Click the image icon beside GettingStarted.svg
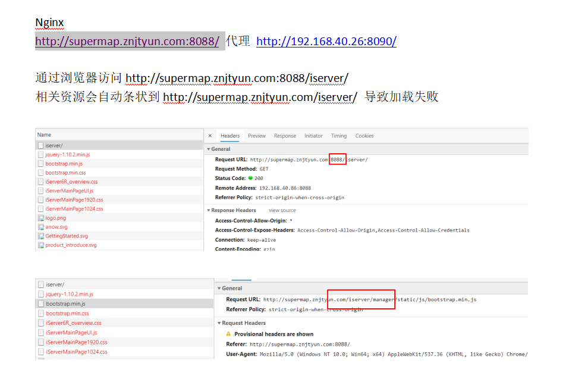588x389 pixels. coord(41,236)
